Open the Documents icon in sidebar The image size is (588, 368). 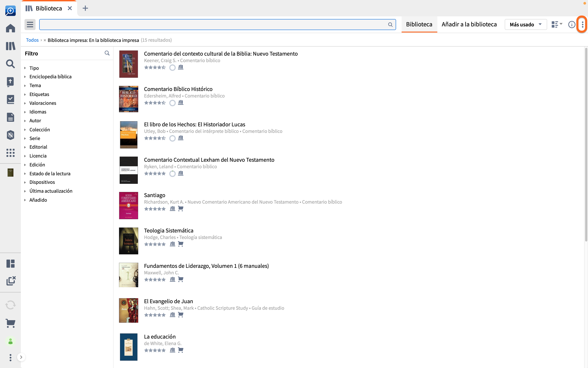click(x=10, y=117)
